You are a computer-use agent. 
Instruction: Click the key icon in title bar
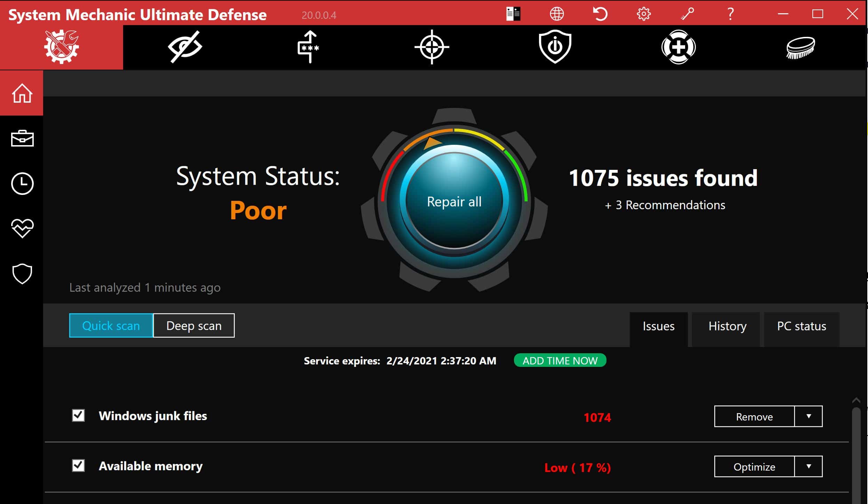point(687,14)
